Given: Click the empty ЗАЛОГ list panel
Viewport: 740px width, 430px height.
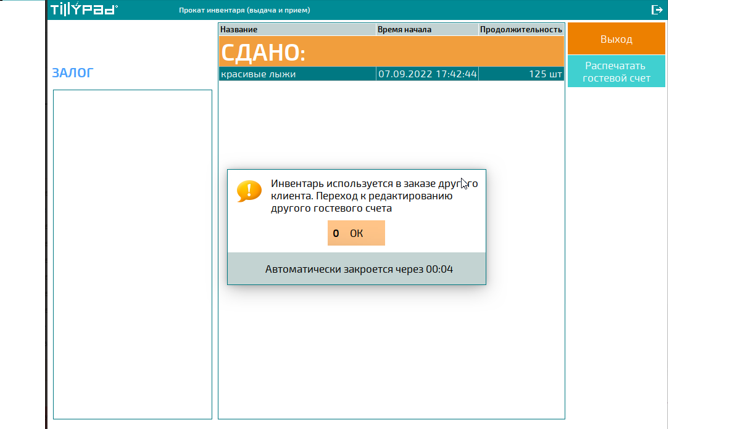Looking at the screenshot, I should (x=133, y=254).
